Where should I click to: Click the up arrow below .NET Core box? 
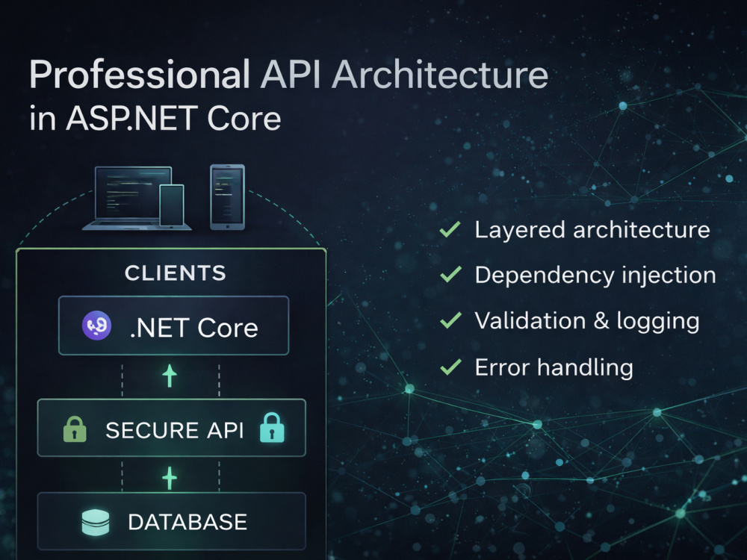pyautogui.click(x=170, y=376)
